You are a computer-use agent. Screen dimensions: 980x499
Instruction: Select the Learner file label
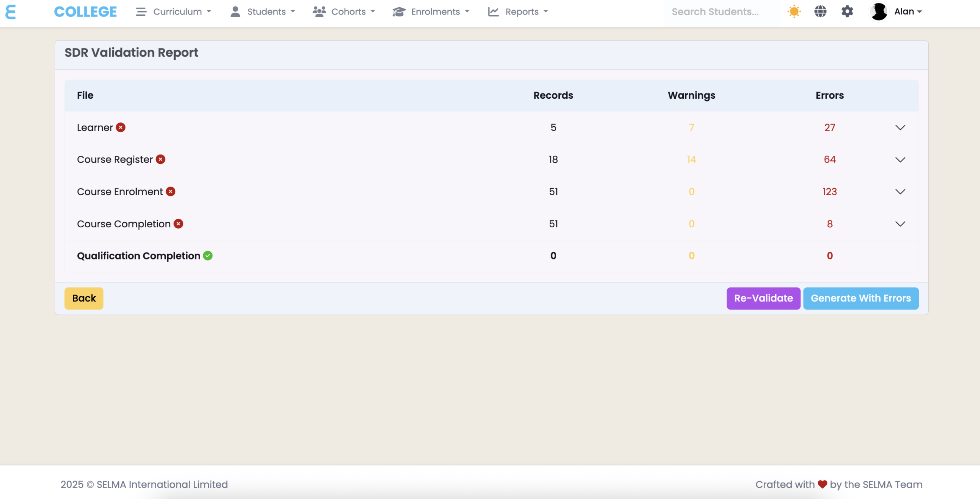click(x=95, y=127)
